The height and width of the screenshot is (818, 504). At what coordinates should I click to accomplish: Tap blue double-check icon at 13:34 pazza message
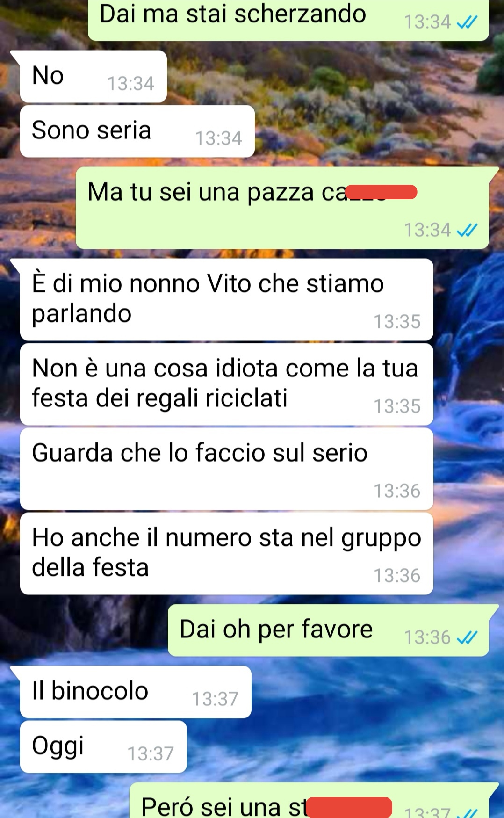[x=466, y=230]
